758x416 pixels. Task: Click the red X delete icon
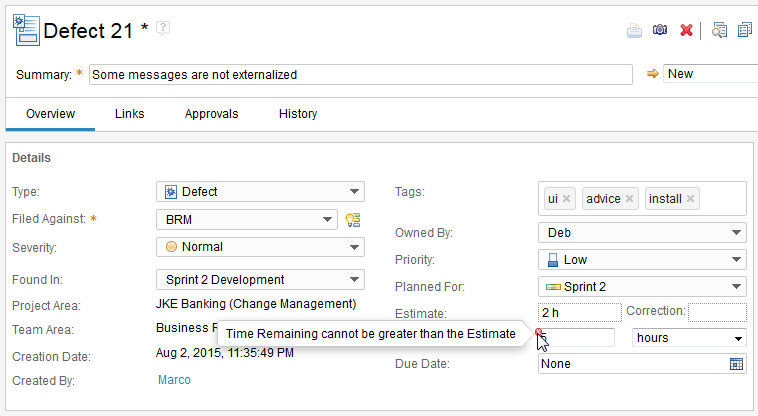tap(686, 30)
